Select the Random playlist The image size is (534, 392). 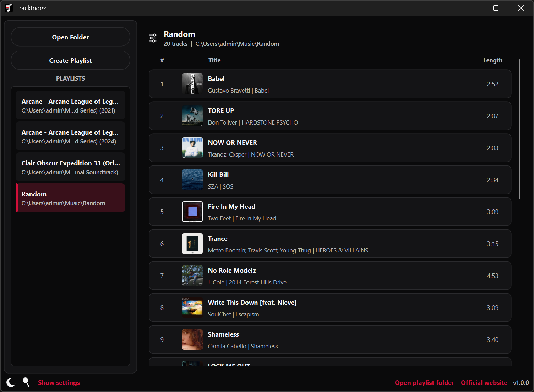pyautogui.click(x=70, y=198)
